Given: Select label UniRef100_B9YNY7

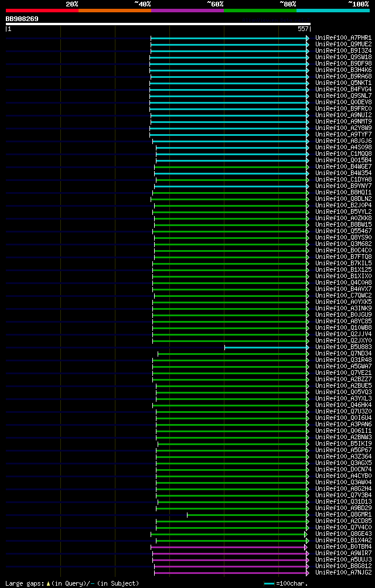Looking at the screenshot, I should tap(343, 186).
